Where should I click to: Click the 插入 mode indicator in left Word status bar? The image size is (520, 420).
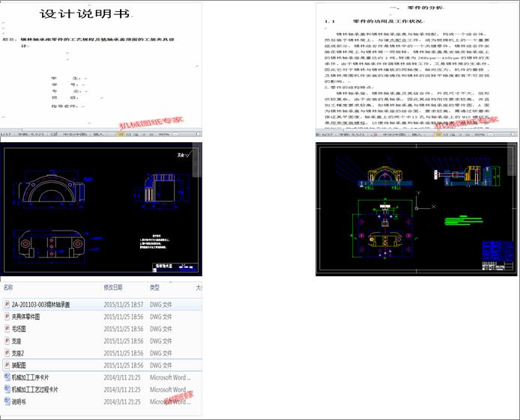(98, 134)
